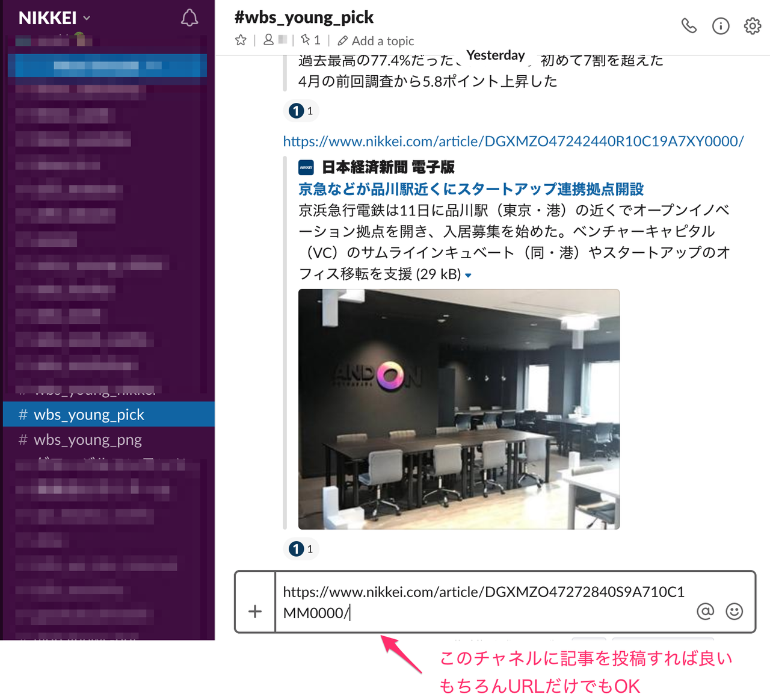Open the 京急などが品川駅近く article title link
This screenshot has width=770, height=700.
point(471,189)
